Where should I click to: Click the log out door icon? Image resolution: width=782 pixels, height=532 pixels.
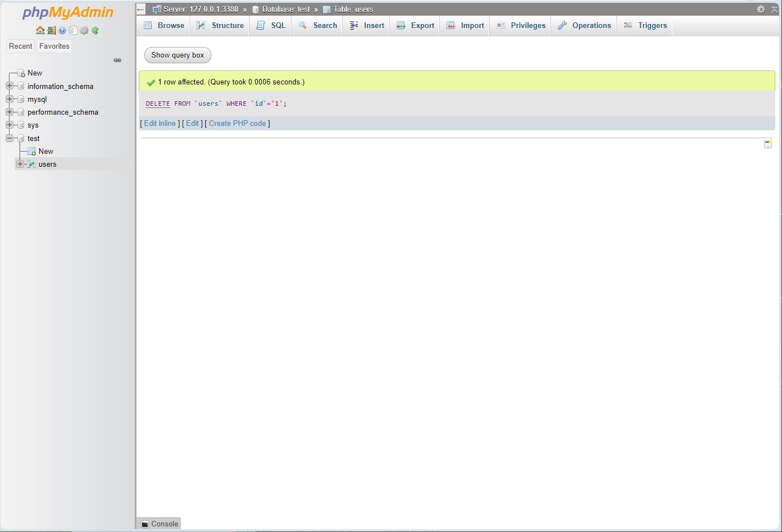click(x=50, y=31)
